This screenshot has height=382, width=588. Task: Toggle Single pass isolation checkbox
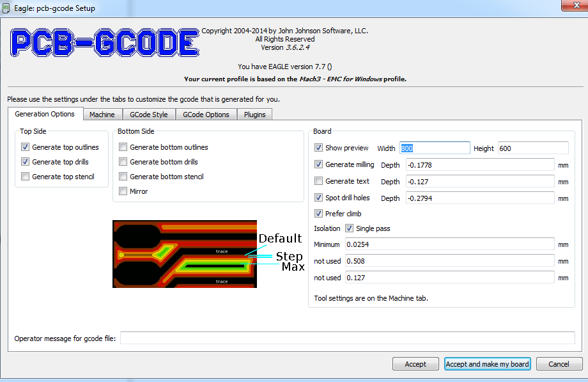point(349,228)
